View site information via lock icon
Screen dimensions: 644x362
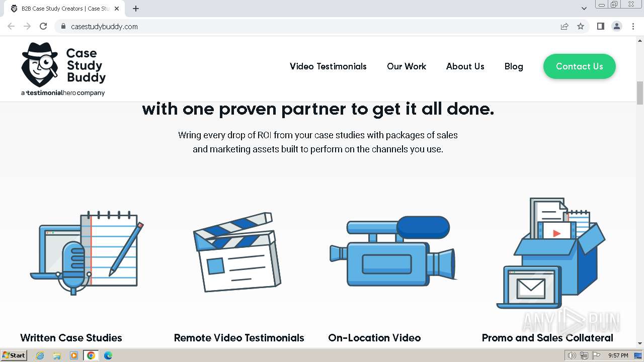(x=63, y=26)
